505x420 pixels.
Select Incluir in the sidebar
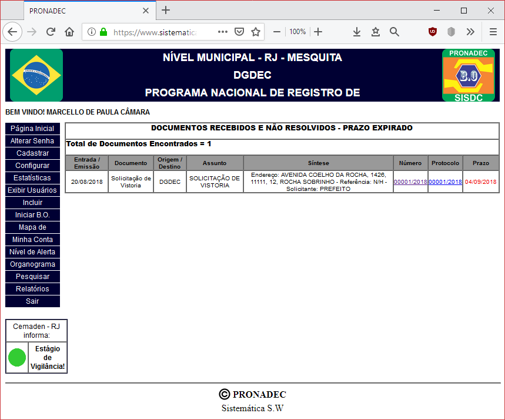tap(32, 203)
